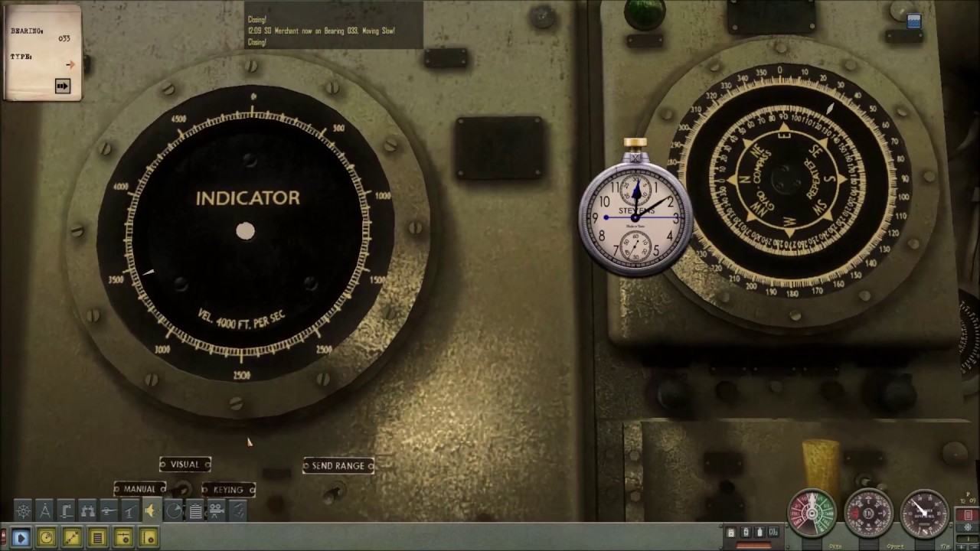
Task: Click the compressed air bottle status icon
Action: 759,532
